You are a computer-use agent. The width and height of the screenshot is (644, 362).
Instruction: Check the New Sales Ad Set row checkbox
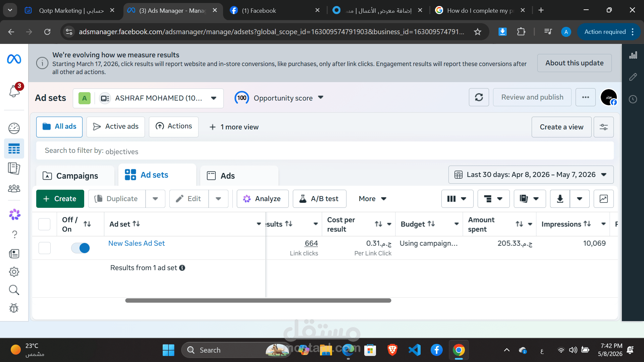coord(45,248)
